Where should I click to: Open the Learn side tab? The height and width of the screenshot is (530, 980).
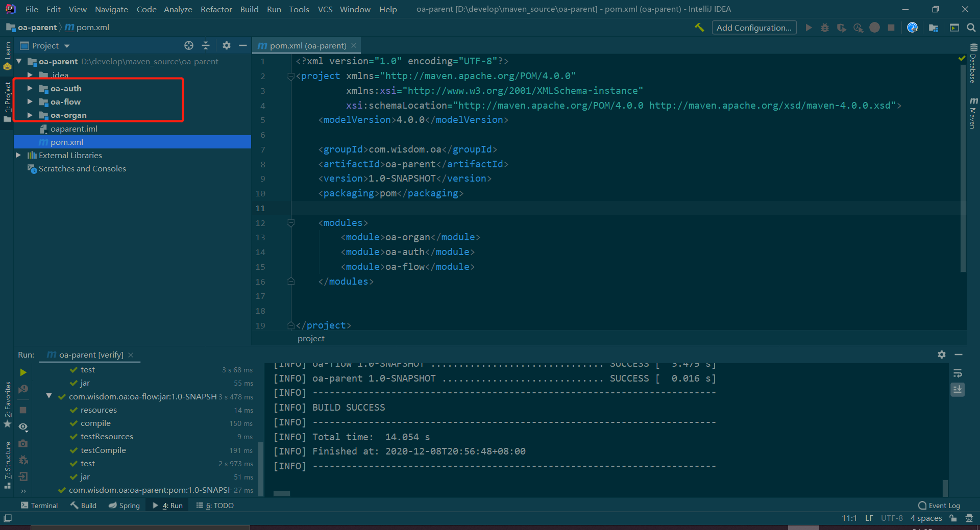coord(7,55)
